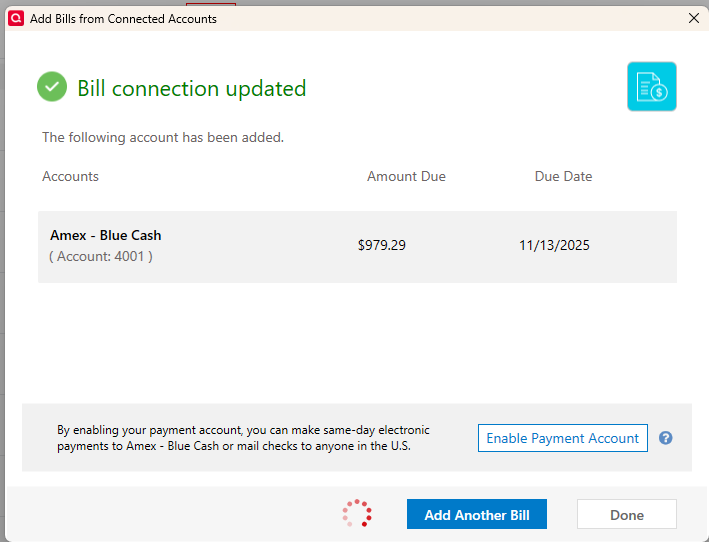Click the Quicken logo in title bar

click(16, 19)
